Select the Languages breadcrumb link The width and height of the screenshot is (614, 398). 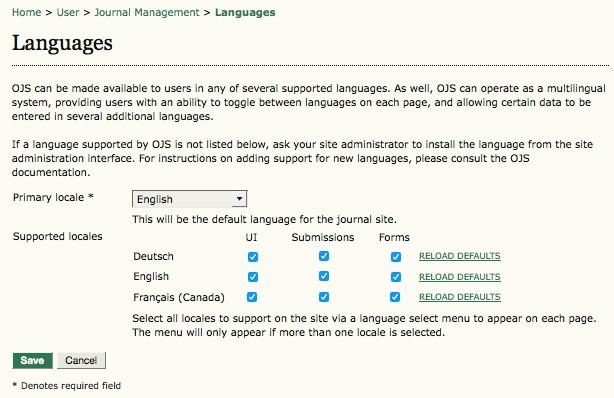point(245,13)
